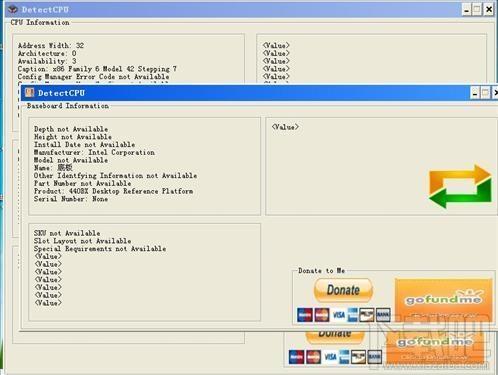Select 'Slot Layout not Available' text
The height and width of the screenshot is (375, 498).
[x=82, y=241]
